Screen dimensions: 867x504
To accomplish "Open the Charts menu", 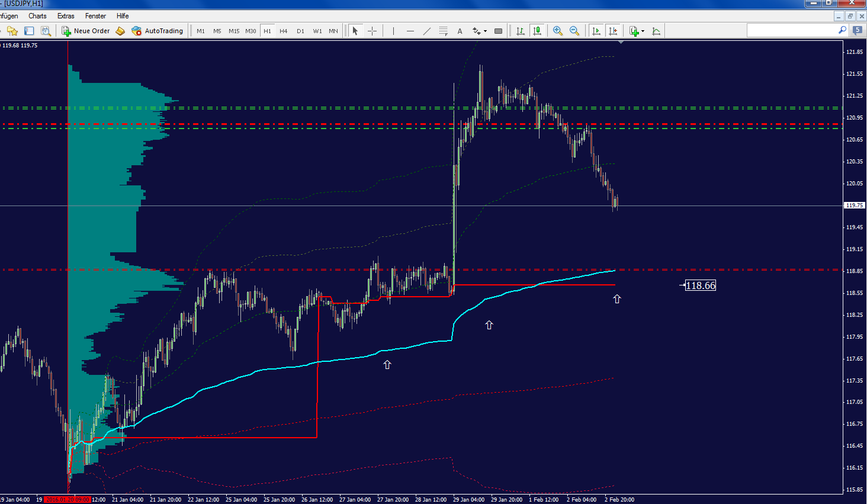I will pyautogui.click(x=37, y=16).
